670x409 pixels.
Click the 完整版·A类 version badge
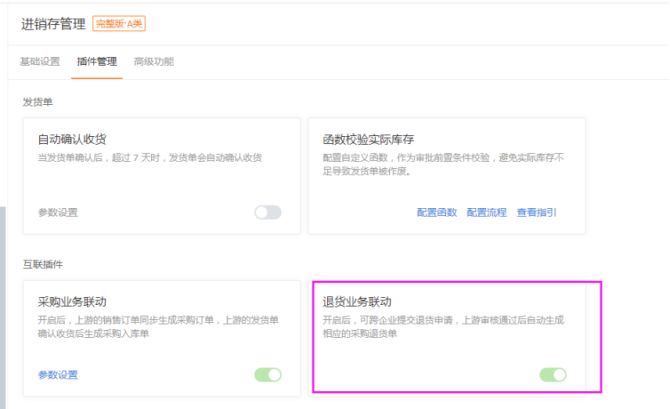click(x=119, y=24)
